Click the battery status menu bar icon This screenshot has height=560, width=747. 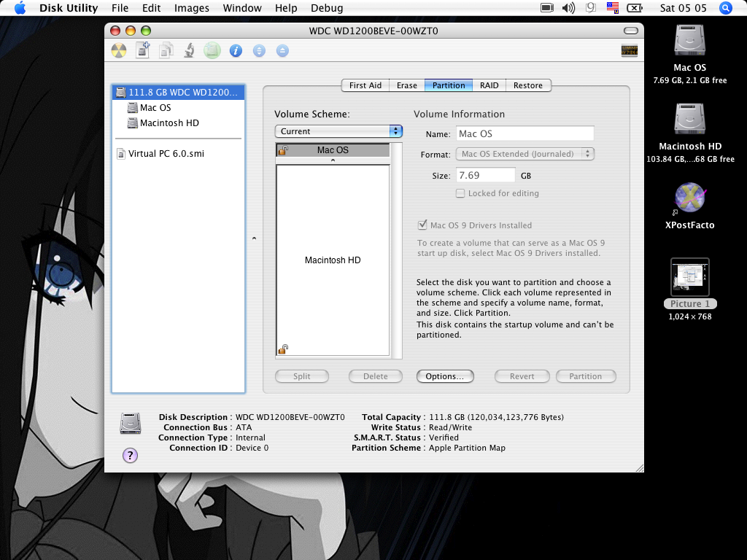pyautogui.click(x=635, y=8)
